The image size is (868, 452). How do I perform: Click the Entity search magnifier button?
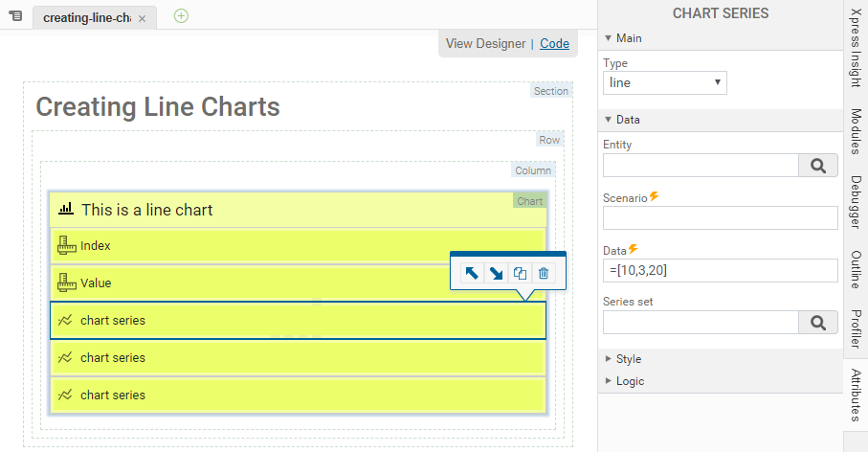pos(817,166)
